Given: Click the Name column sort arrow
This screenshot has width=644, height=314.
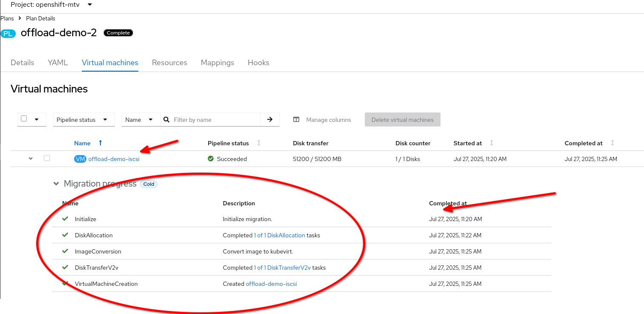Looking at the screenshot, I should 100,143.
